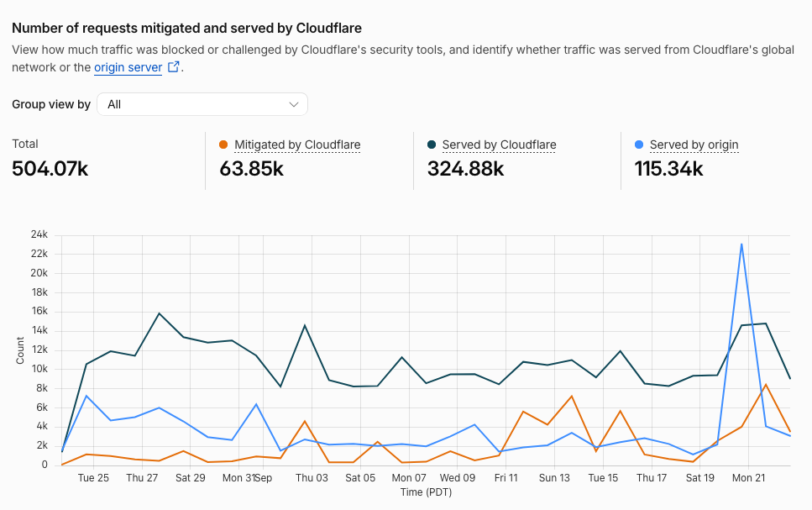Click the Thu 17 axis label
The height and width of the screenshot is (510, 812).
(x=652, y=478)
